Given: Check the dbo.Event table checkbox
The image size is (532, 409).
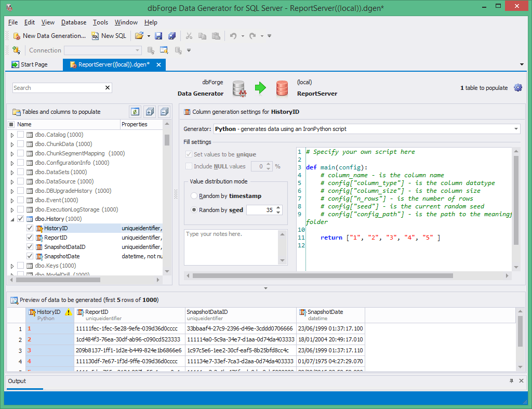Looking at the screenshot, I should [21, 200].
